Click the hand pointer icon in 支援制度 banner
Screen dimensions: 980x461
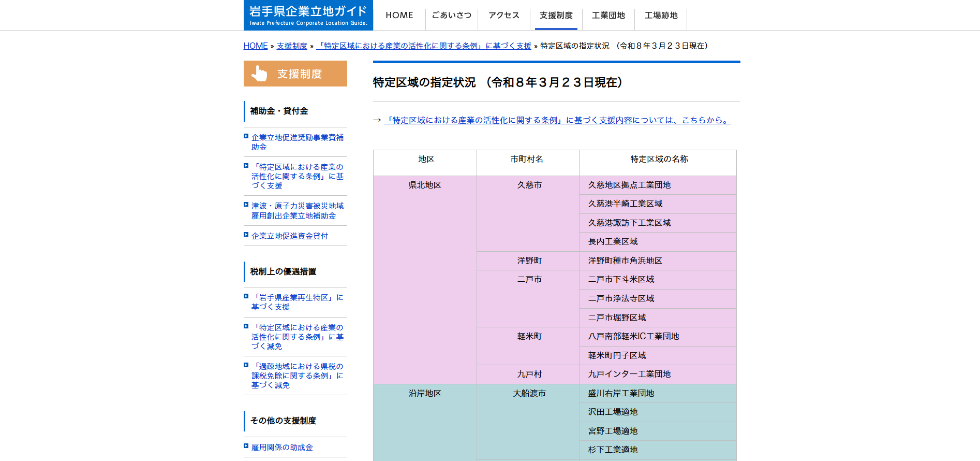[x=259, y=74]
